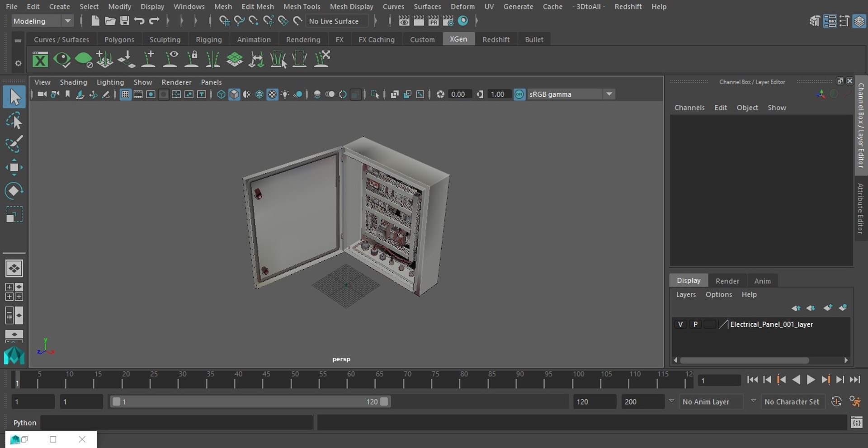The height and width of the screenshot is (448, 868).
Task: Open No Anim Layer dropdown
Action: click(x=711, y=401)
